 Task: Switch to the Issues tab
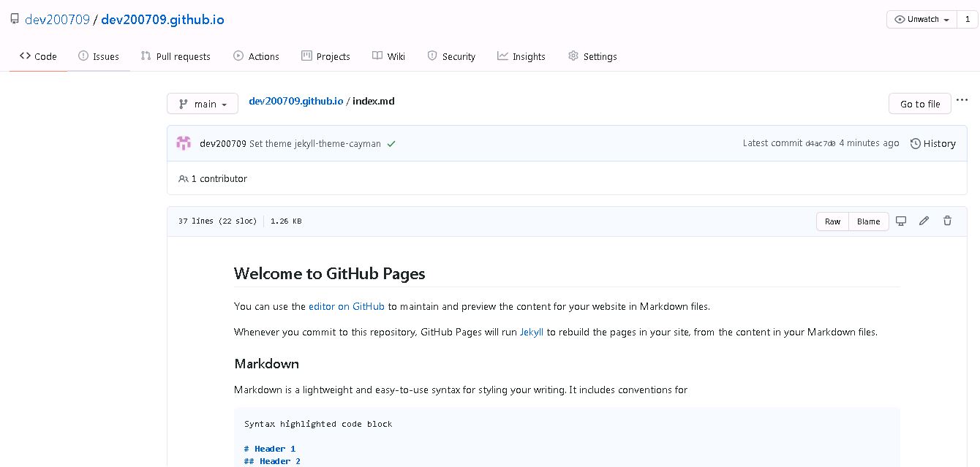tap(99, 56)
